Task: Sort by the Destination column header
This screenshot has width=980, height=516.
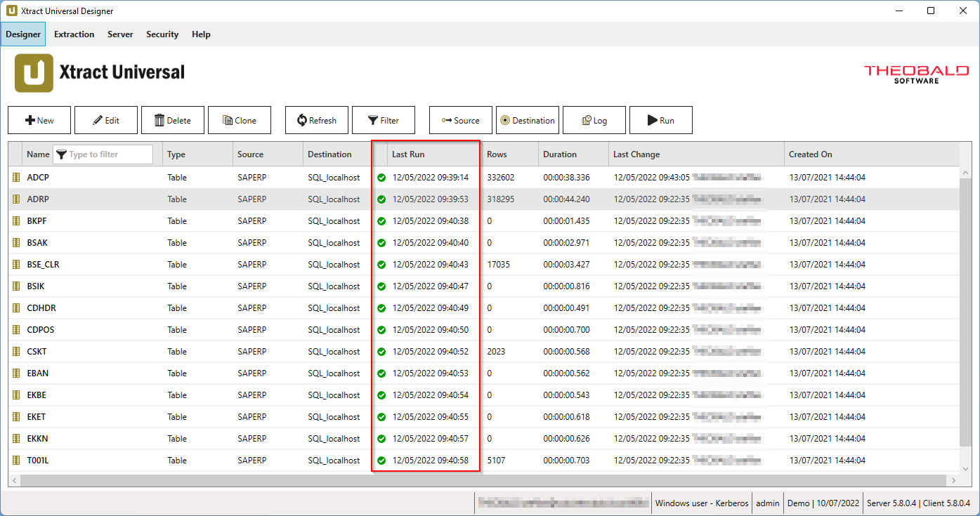Action: pos(338,154)
